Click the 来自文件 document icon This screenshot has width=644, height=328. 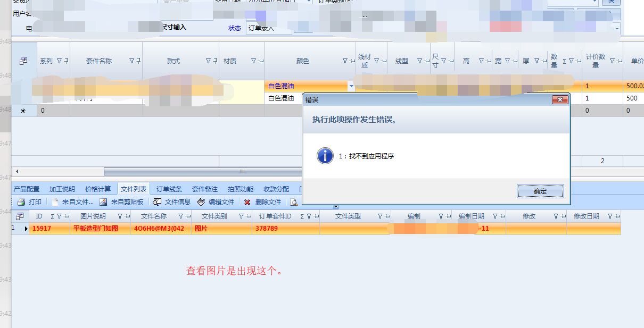pyautogui.click(x=55, y=202)
